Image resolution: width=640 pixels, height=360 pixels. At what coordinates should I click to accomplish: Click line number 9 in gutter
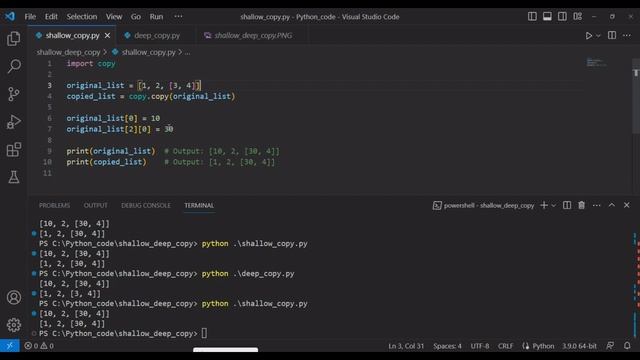pyautogui.click(x=49, y=151)
